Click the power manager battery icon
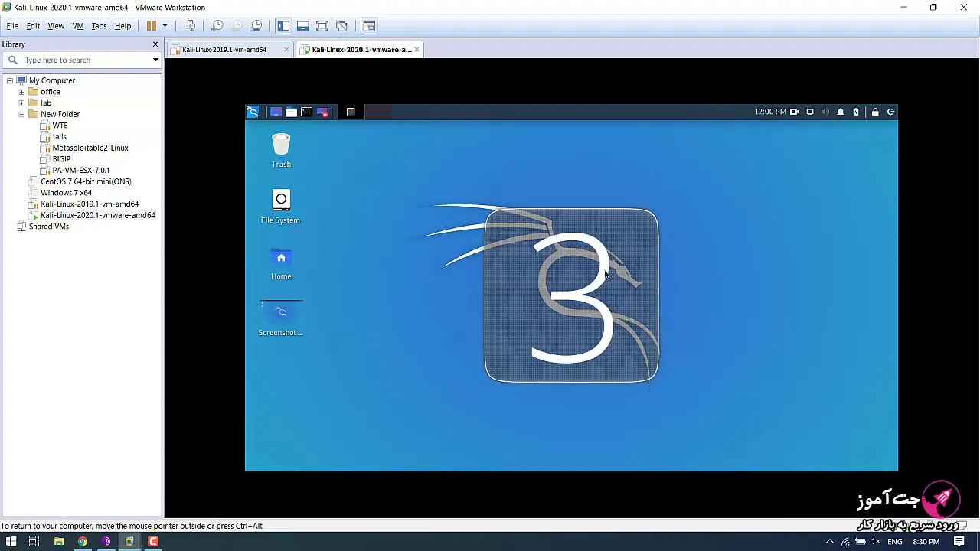 tap(856, 112)
